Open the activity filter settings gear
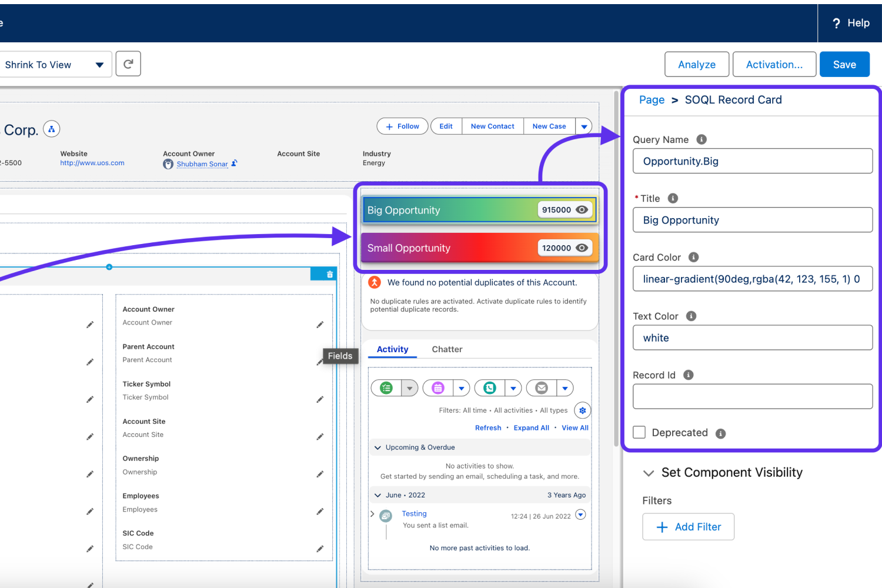 pos(582,410)
